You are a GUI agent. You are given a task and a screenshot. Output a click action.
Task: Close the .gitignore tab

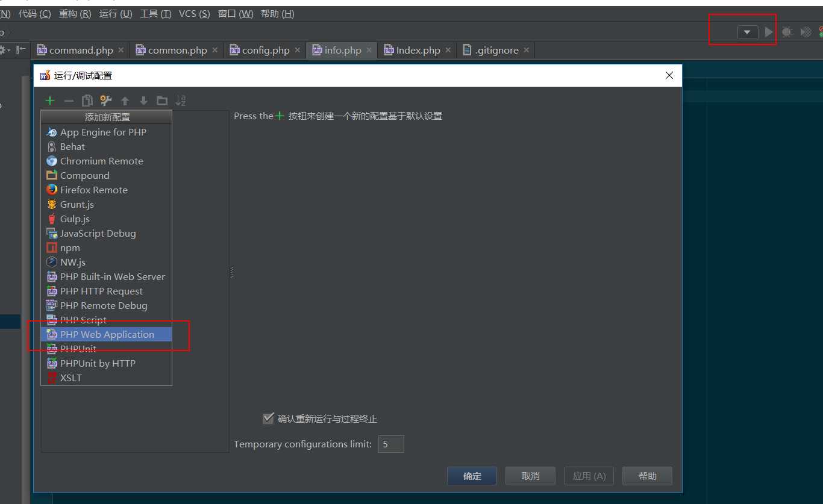(527, 50)
